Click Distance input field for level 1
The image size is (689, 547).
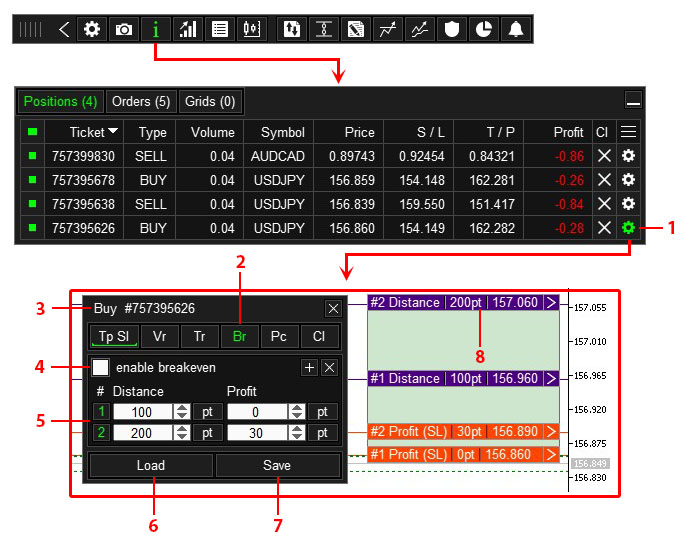click(142, 412)
